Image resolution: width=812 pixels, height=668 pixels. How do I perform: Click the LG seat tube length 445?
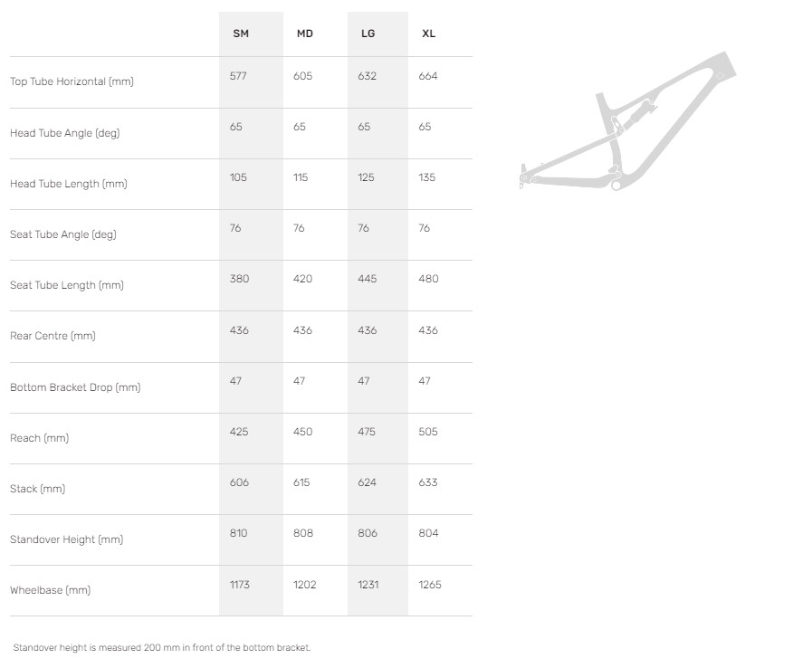tap(367, 279)
